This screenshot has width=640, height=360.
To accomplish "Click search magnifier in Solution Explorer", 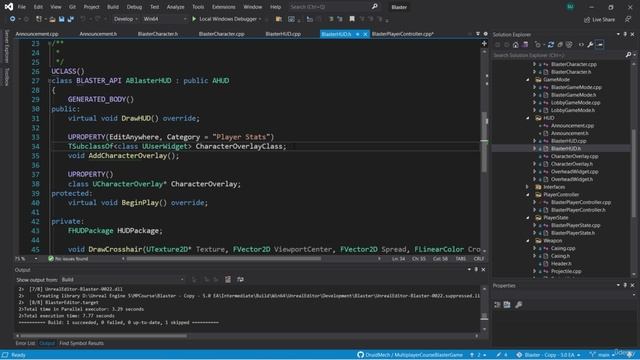I will click(629, 55).
